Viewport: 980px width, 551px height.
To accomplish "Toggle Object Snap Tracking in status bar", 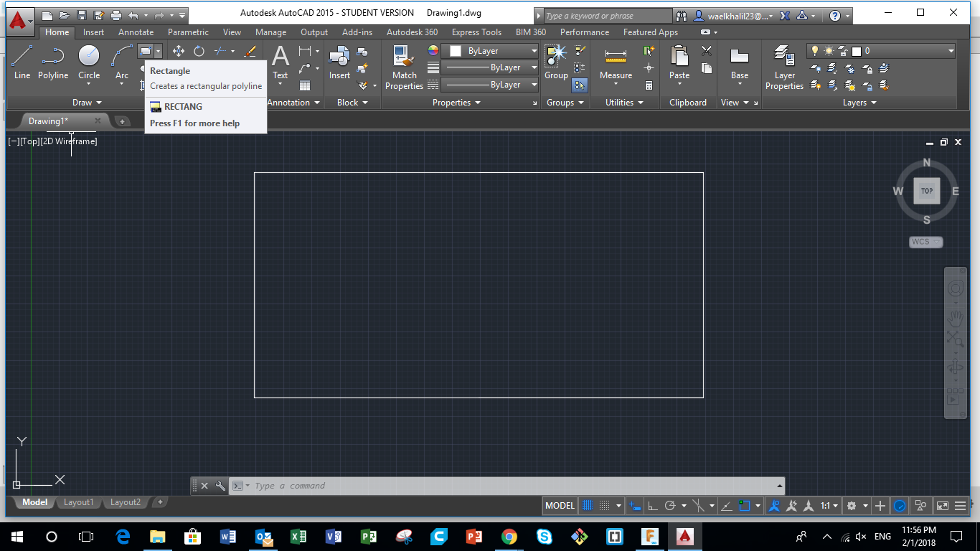I will (727, 506).
